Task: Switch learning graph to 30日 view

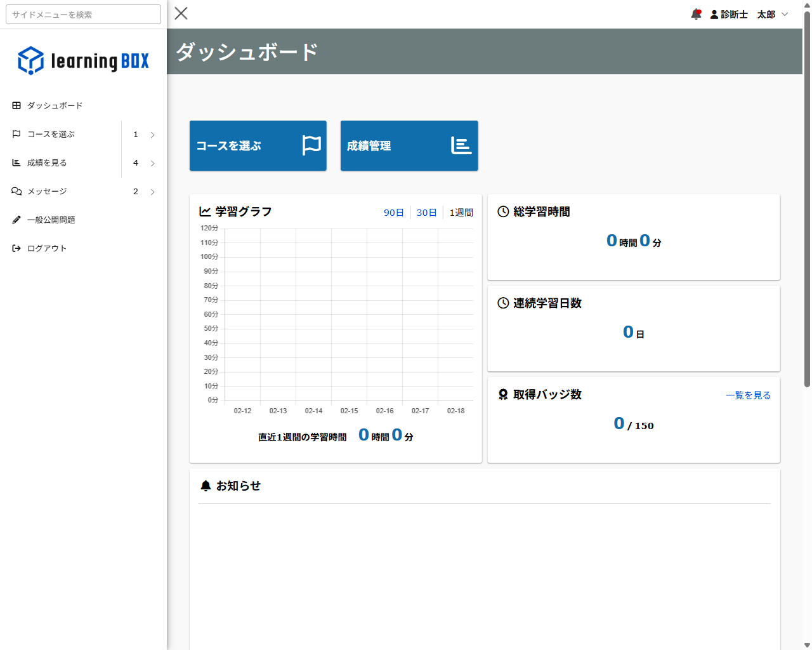Action: [x=426, y=213]
